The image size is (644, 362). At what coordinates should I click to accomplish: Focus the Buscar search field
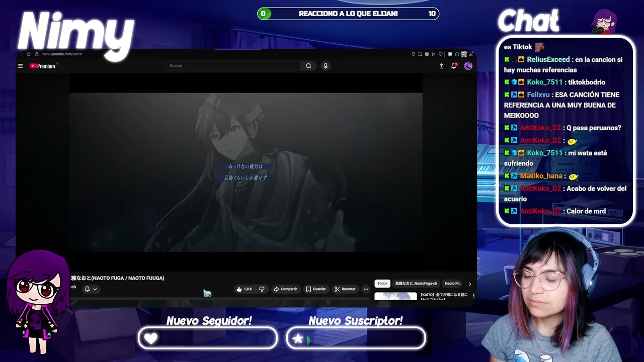tap(234, 66)
